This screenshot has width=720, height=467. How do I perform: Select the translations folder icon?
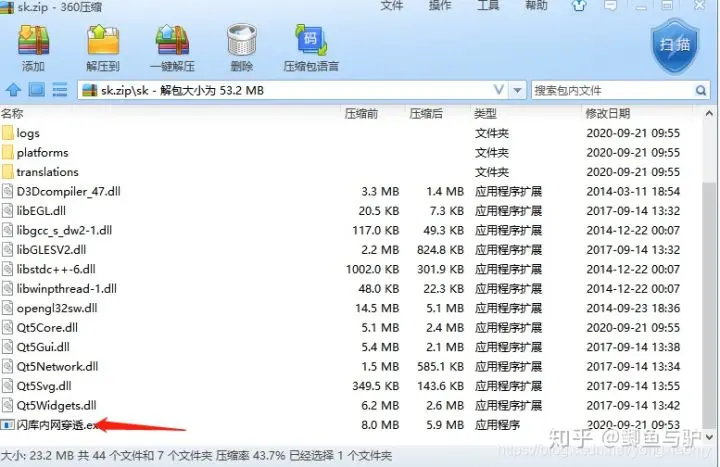[x=8, y=172]
